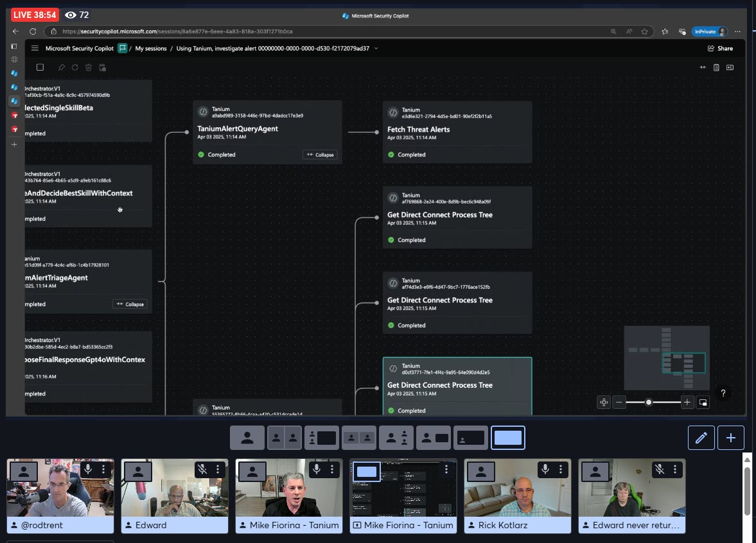Edit layouts with the pencil button
Image resolution: width=756 pixels, height=543 pixels.
pyautogui.click(x=701, y=438)
